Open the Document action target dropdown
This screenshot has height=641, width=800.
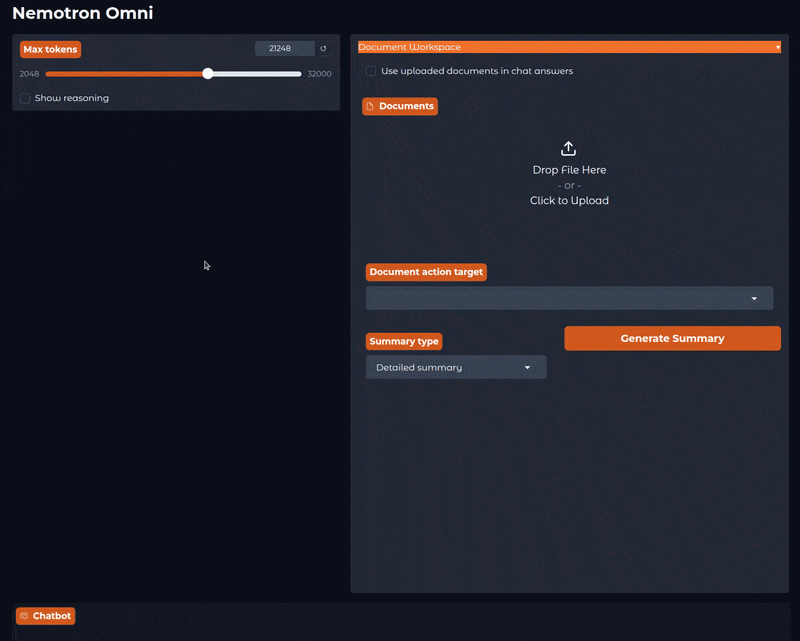(569, 298)
